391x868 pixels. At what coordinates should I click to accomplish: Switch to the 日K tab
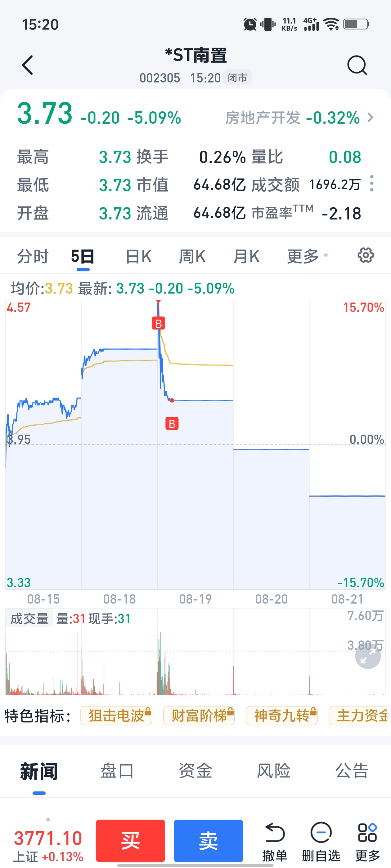[x=138, y=256]
